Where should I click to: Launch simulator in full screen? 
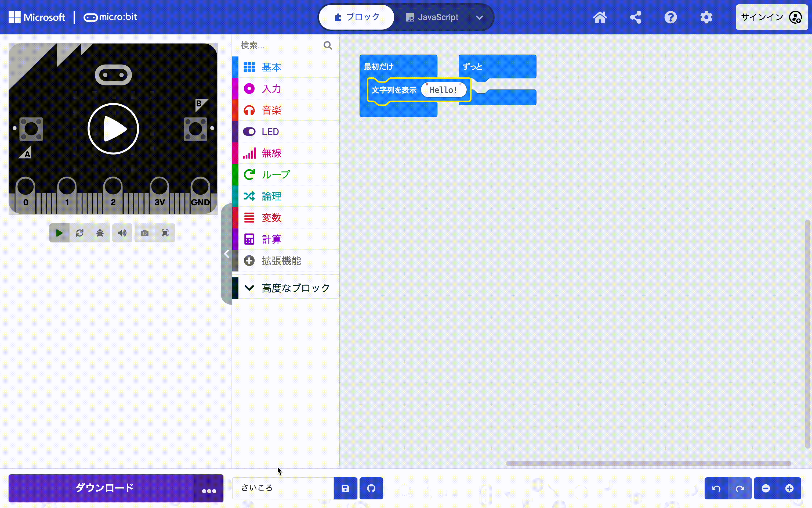pyautogui.click(x=165, y=233)
